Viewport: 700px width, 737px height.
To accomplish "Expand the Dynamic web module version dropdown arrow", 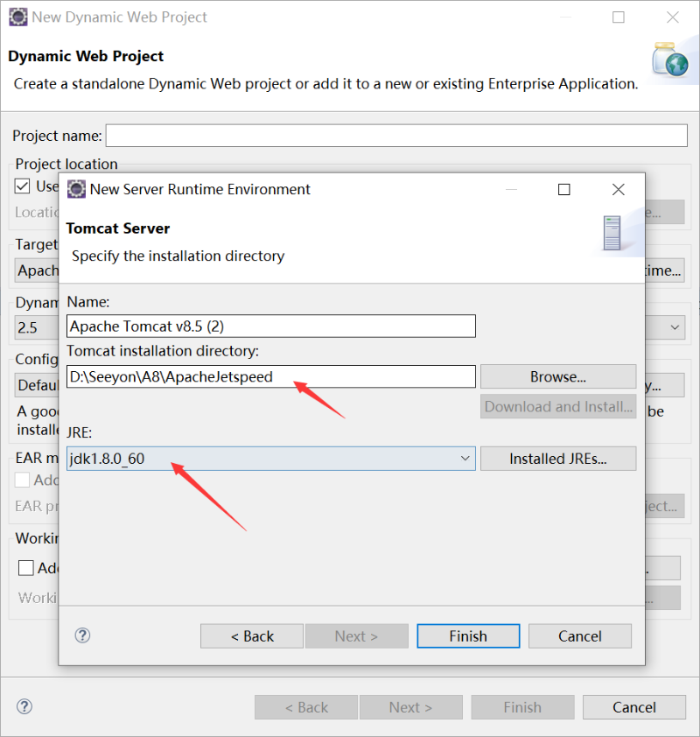I will 675,327.
